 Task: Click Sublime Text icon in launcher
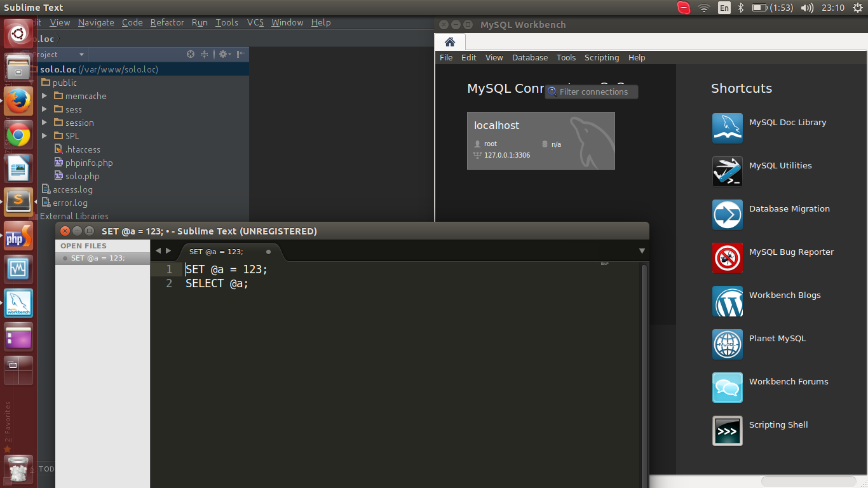(x=18, y=201)
